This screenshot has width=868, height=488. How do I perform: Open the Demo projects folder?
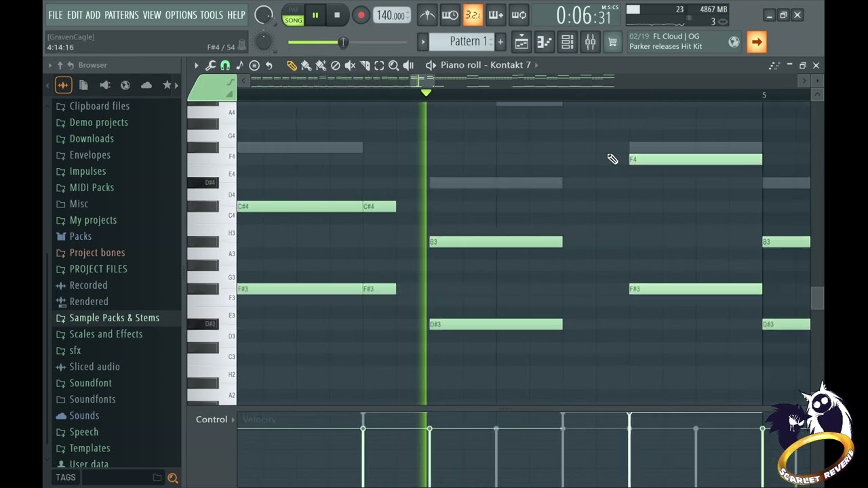click(98, 123)
